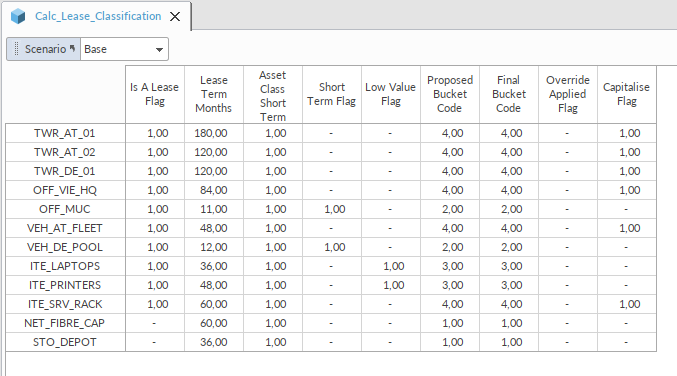Select the Final Bucket Code column header
This screenshot has height=376, width=677.
coord(509,94)
